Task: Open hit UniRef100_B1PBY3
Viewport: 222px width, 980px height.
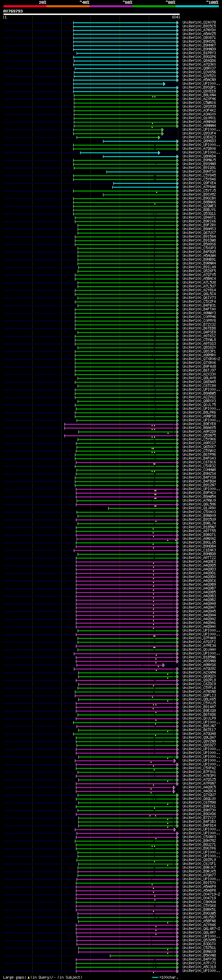Action: [199, 53]
